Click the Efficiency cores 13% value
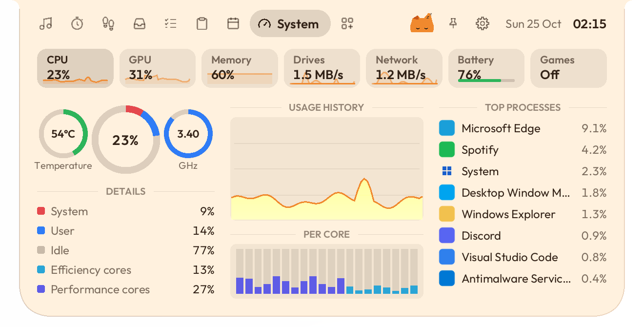The height and width of the screenshot is (327, 644). [203, 270]
